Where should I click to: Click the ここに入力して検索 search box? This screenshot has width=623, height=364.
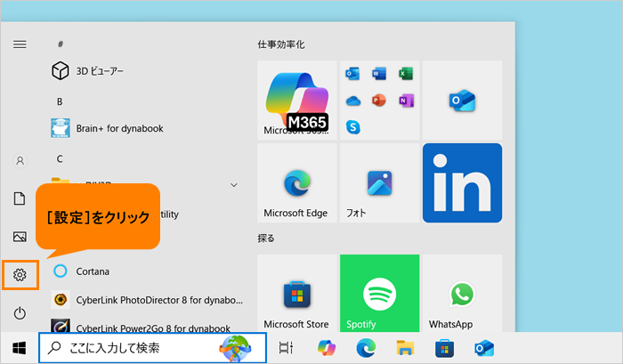152,348
